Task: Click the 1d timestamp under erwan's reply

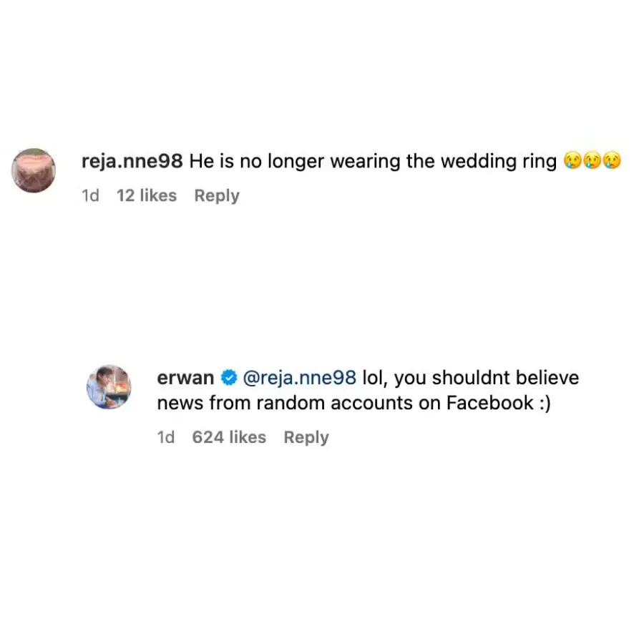Action: [165, 437]
